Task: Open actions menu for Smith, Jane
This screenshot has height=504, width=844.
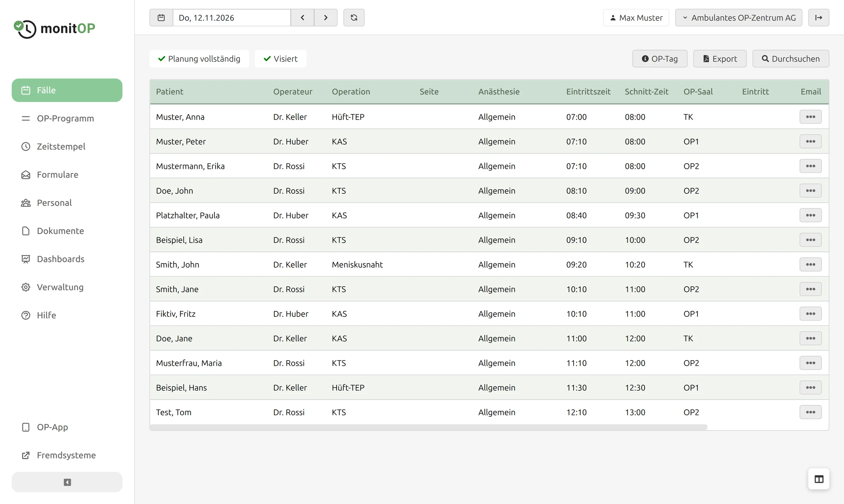Action: [811, 289]
